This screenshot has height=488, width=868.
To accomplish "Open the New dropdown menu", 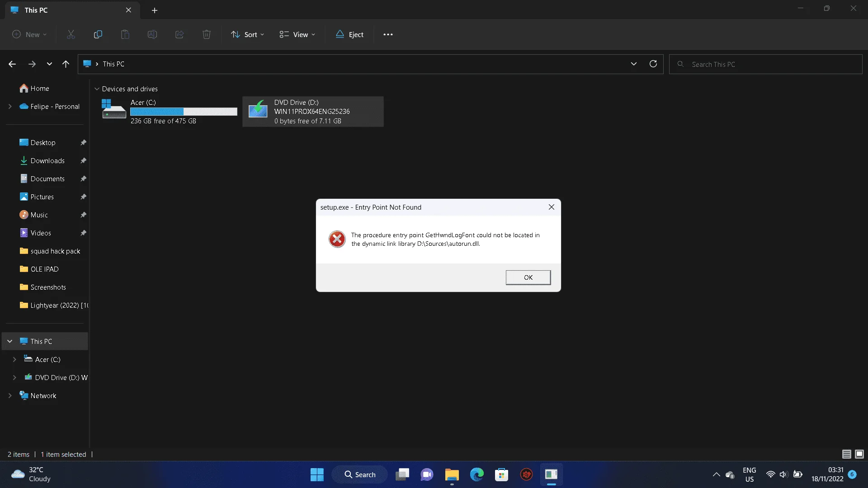I will coord(29,34).
